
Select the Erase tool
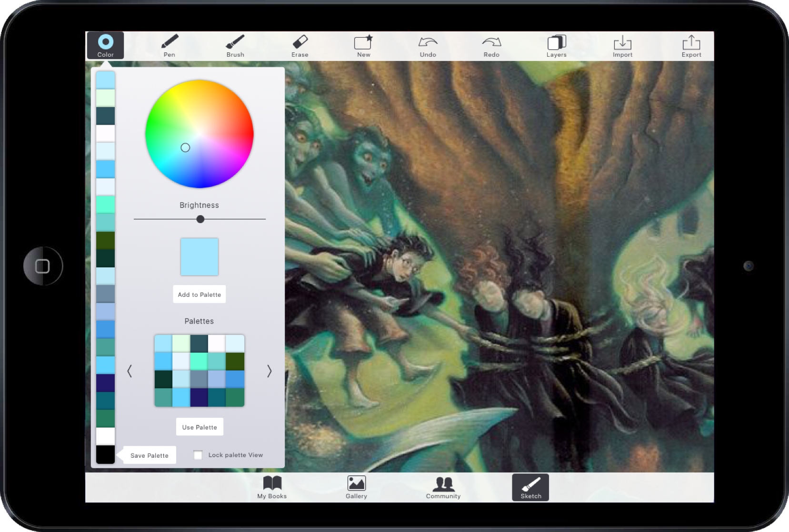[300, 46]
